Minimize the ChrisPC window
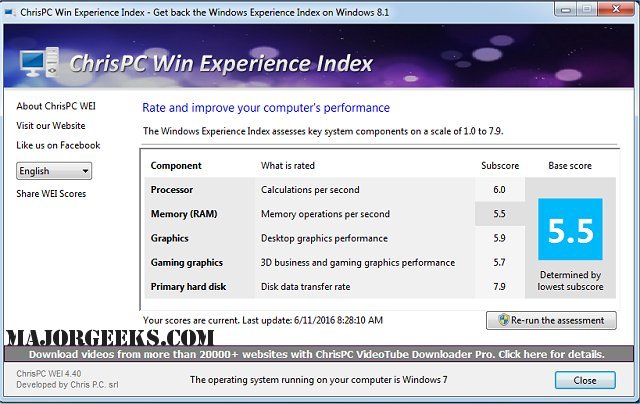640x404 pixels. (x=566, y=10)
